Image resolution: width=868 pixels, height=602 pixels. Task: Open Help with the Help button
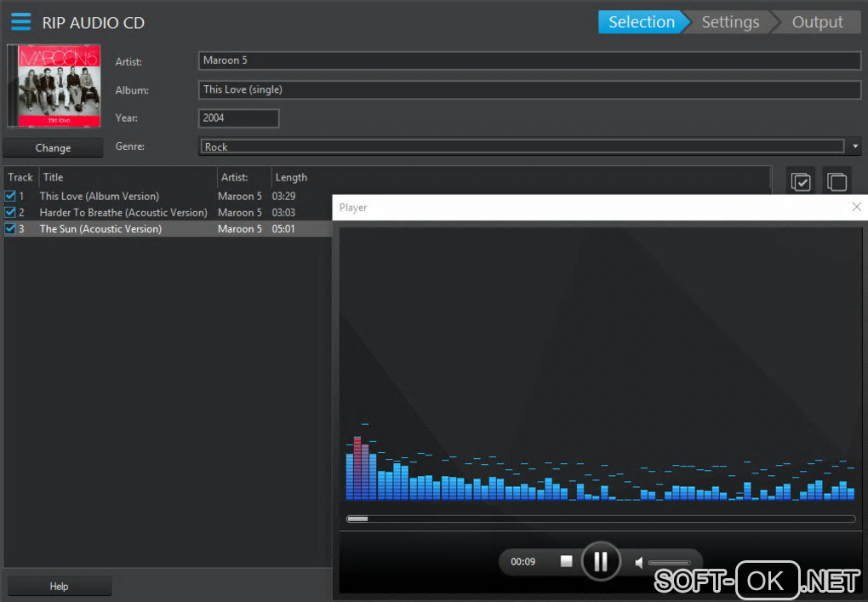[60, 586]
